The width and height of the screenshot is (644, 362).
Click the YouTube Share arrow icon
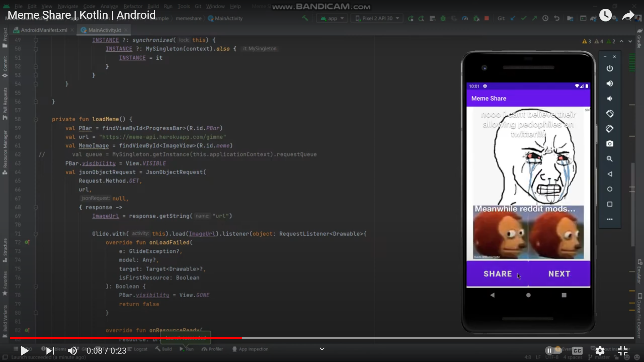(628, 15)
